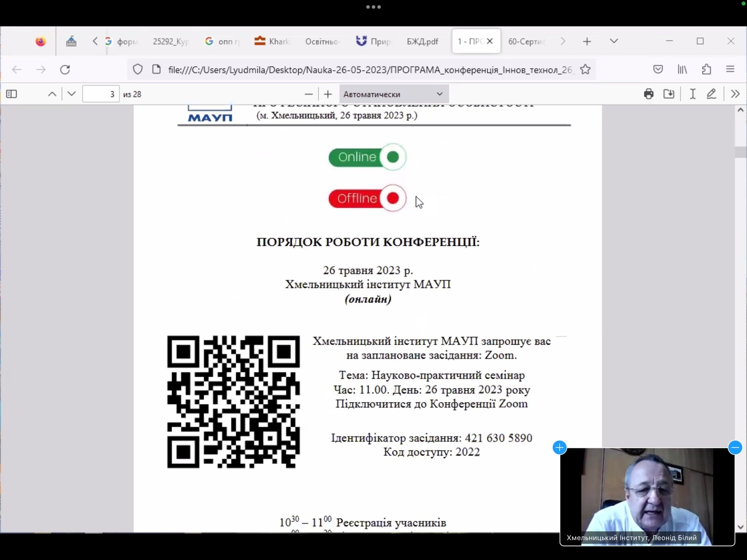Click the line "Тема: Науково-практичний семінар"
Screen dimensions: 747x560
(432, 375)
